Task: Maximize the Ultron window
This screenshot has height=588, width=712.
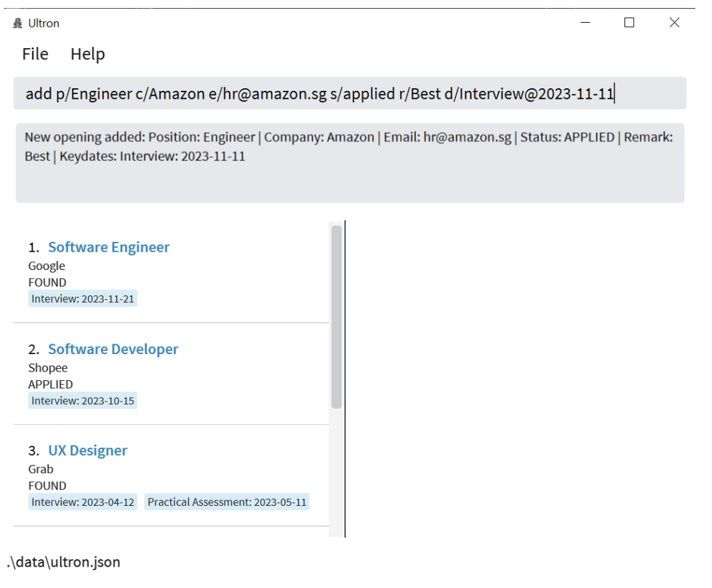Action: pyautogui.click(x=629, y=23)
